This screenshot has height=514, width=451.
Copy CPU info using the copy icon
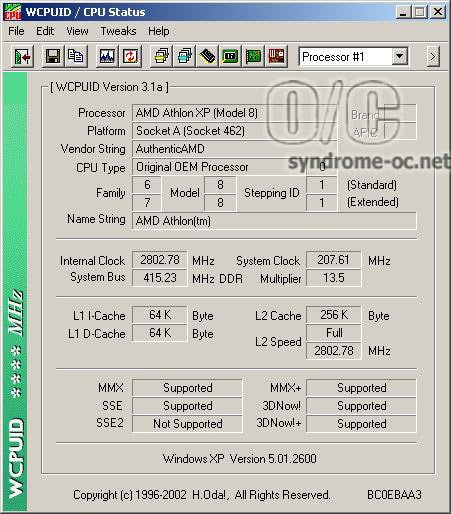(76, 57)
